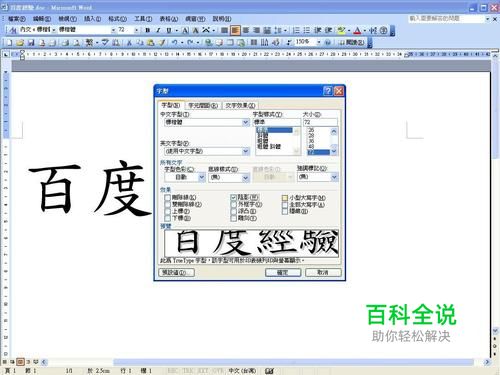Create a new blank document
The height and width of the screenshot is (375, 500).
click(9, 42)
